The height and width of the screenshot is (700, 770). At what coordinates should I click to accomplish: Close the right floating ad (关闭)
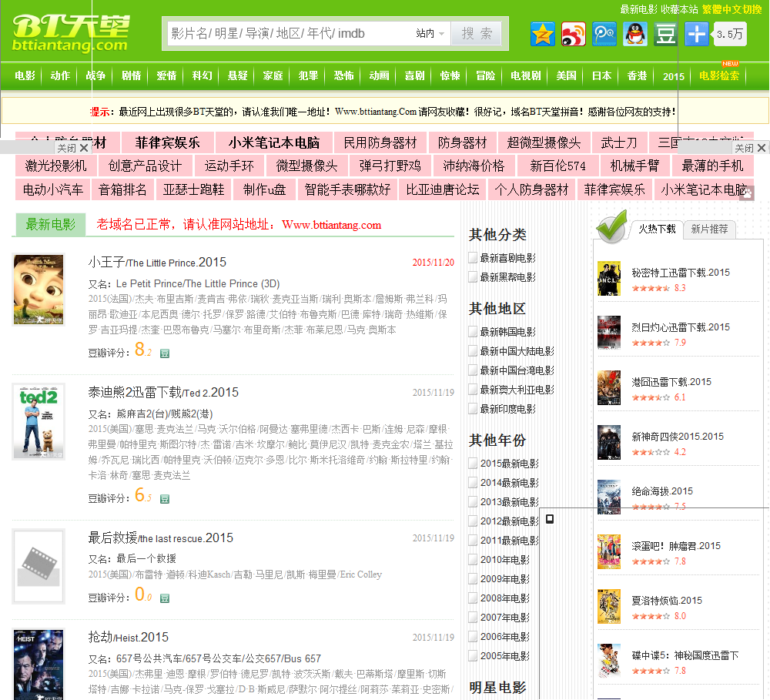pos(750,148)
